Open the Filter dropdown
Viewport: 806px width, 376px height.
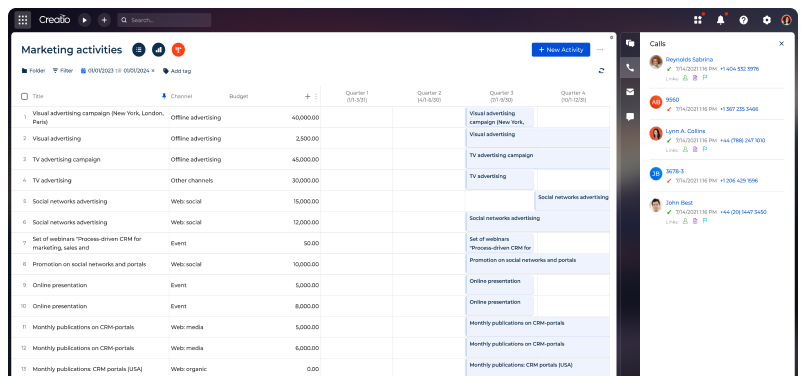point(63,71)
